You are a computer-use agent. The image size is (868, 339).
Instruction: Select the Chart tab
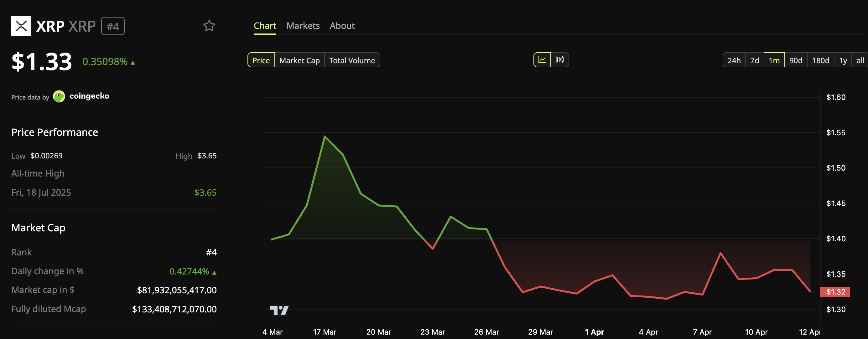(x=265, y=25)
